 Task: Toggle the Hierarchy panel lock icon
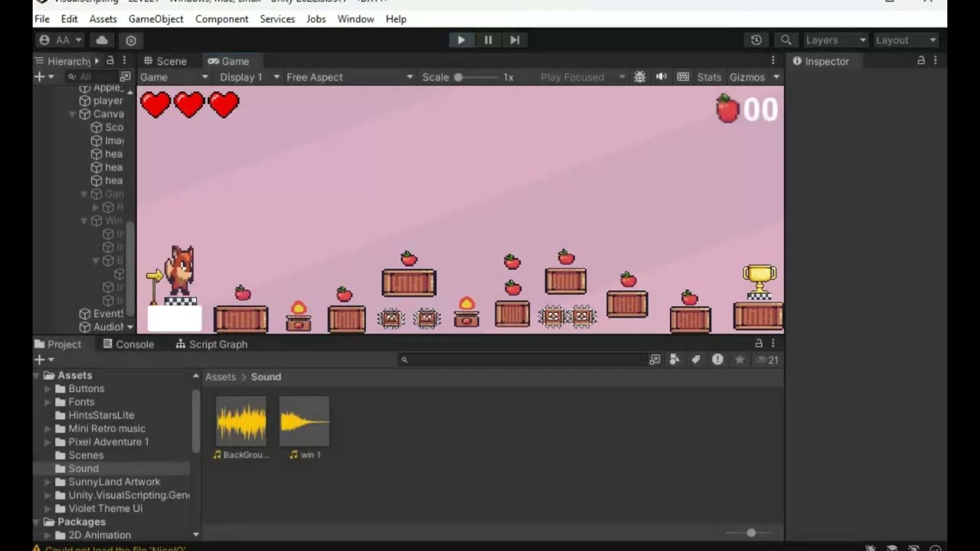[x=110, y=60]
